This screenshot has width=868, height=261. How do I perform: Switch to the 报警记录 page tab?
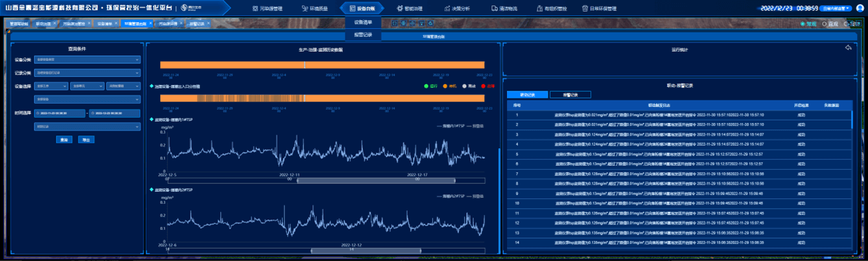(196, 23)
